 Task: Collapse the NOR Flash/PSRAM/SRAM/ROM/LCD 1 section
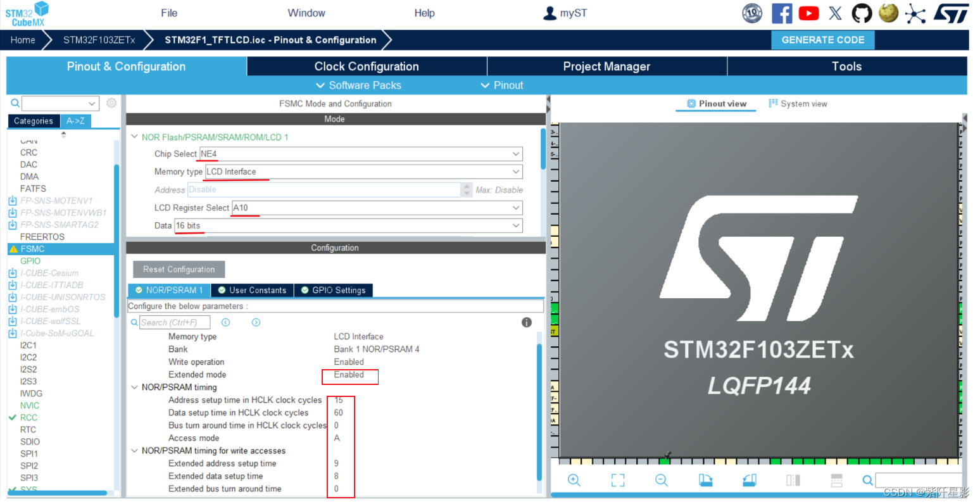coord(134,137)
